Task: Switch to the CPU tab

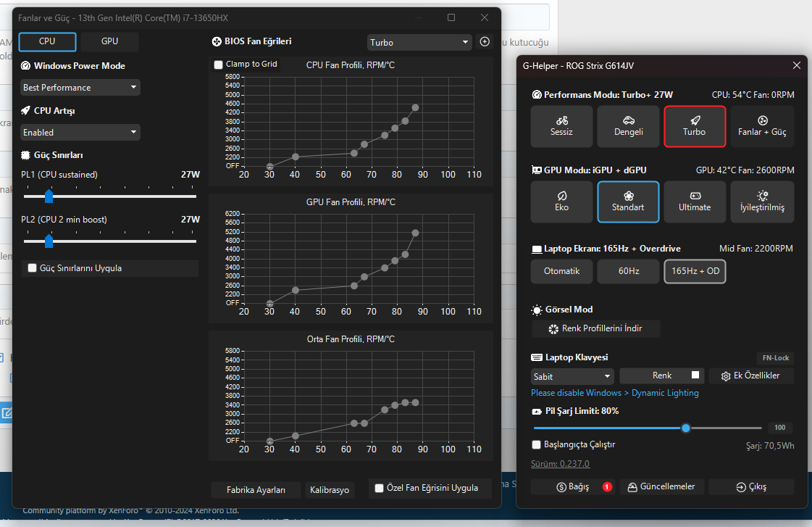Action: (x=47, y=41)
